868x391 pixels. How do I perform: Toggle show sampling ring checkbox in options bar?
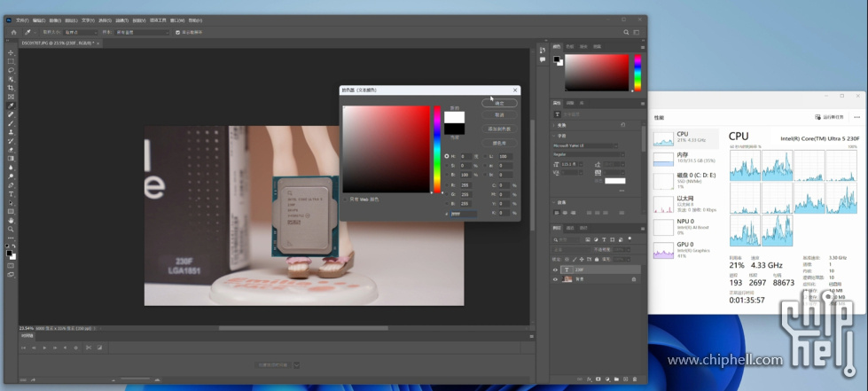click(x=177, y=32)
